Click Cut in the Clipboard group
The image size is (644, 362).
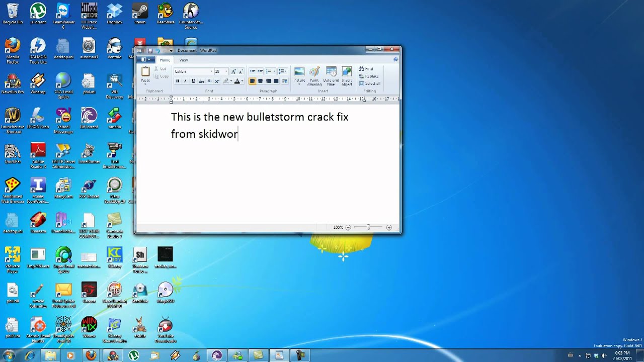pyautogui.click(x=160, y=69)
